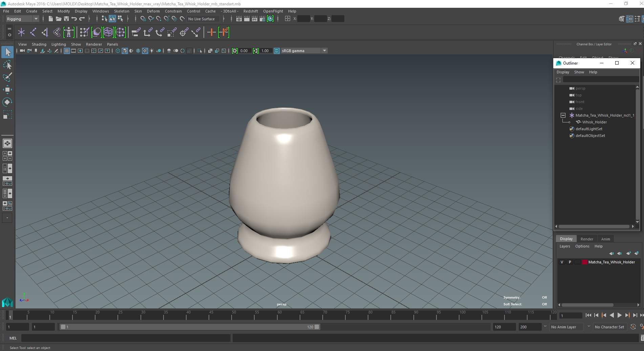This screenshot has width=644, height=351.
Task: Move selected layer up with arrow icon
Action: pyautogui.click(x=611, y=253)
